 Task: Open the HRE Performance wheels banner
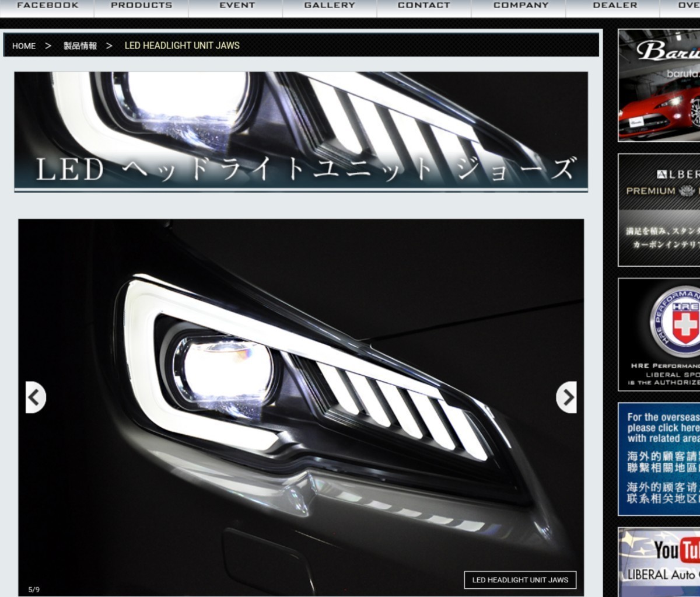pyautogui.click(x=659, y=334)
